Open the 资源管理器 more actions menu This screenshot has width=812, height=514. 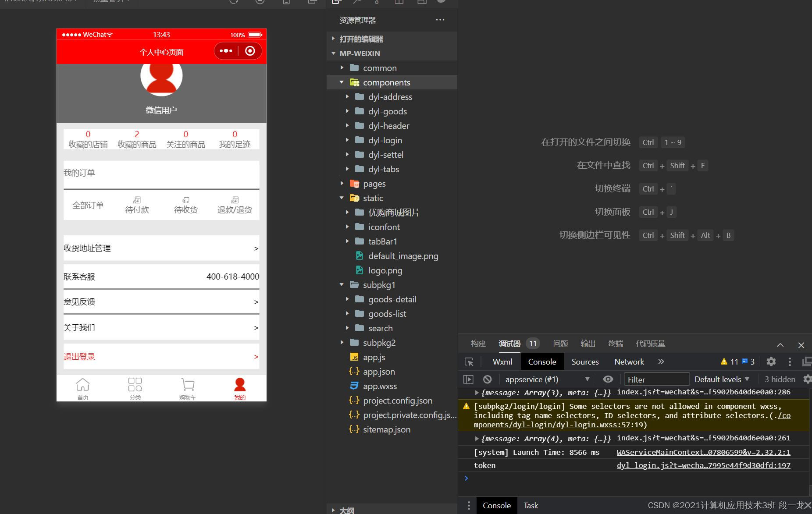click(x=440, y=20)
